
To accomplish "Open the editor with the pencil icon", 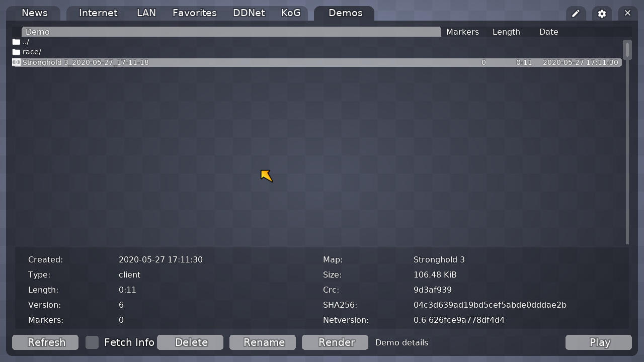I will (x=576, y=14).
